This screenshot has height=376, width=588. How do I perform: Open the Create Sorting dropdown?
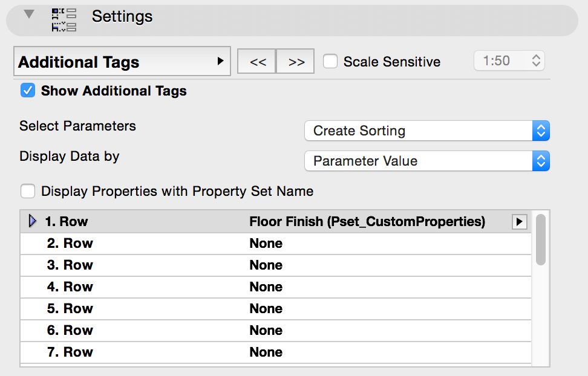pos(426,131)
